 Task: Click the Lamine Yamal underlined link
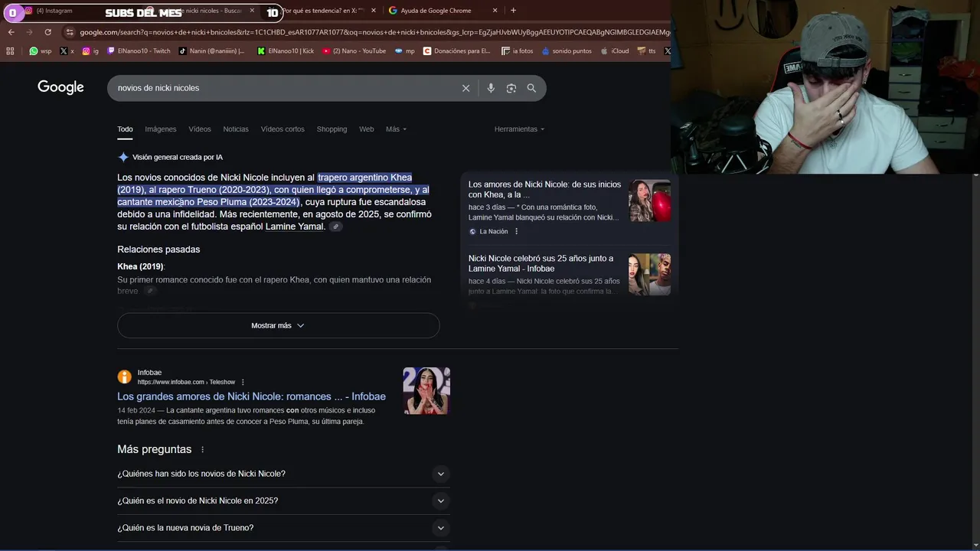(x=295, y=227)
